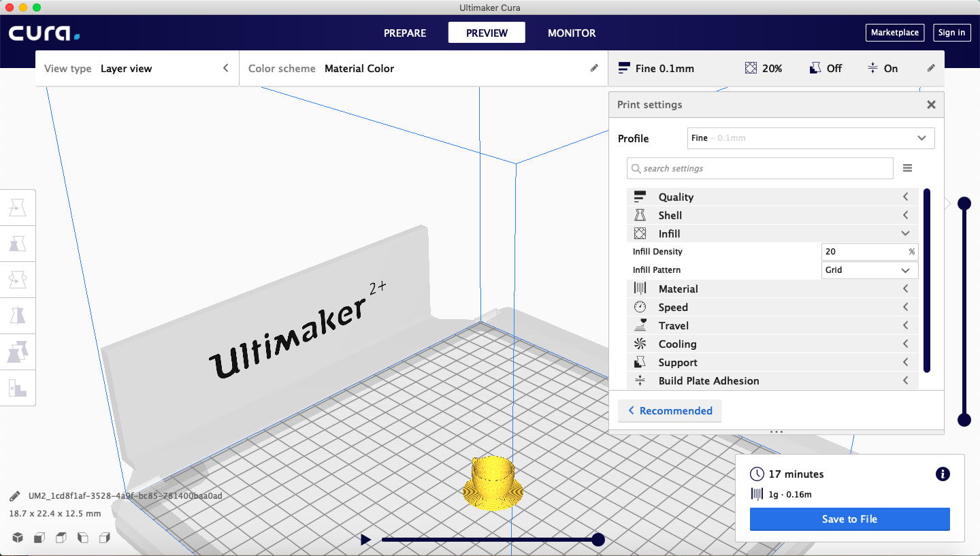Open the settings visibility hamburger menu

pyautogui.click(x=907, y=168)
